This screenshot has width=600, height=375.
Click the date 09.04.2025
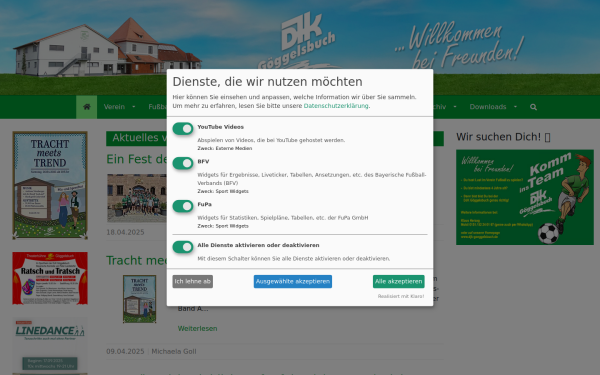pos(125,352)
